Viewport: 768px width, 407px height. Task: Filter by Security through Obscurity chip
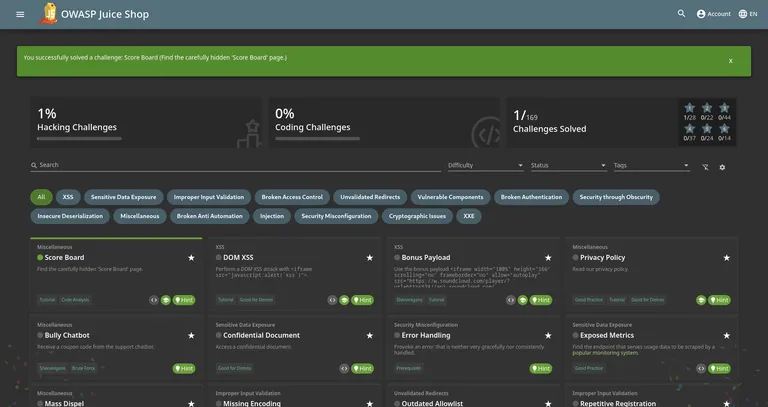click(616, 197)
